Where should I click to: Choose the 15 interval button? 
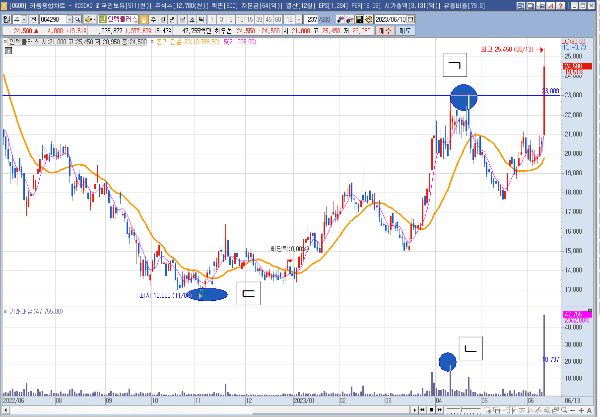pyautogui.click(x=249, y=19)
